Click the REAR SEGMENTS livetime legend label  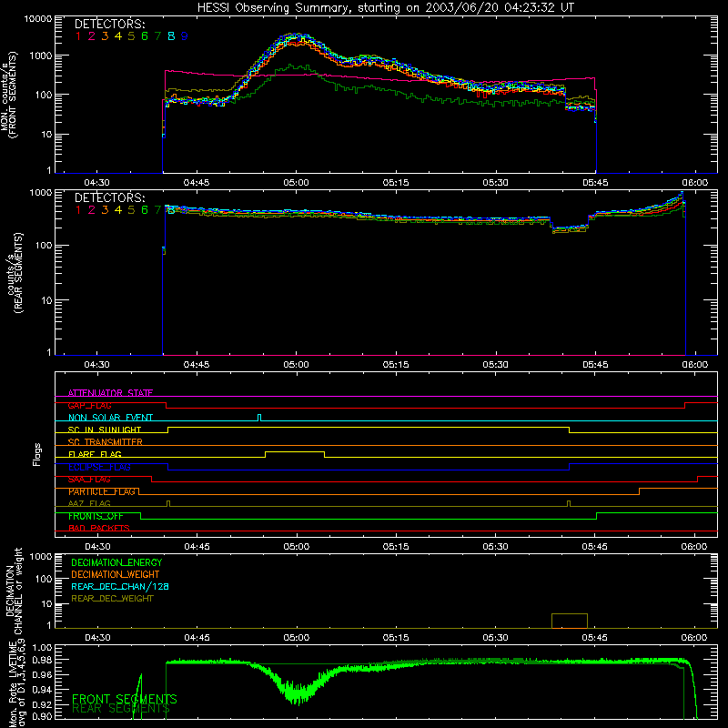121,709
